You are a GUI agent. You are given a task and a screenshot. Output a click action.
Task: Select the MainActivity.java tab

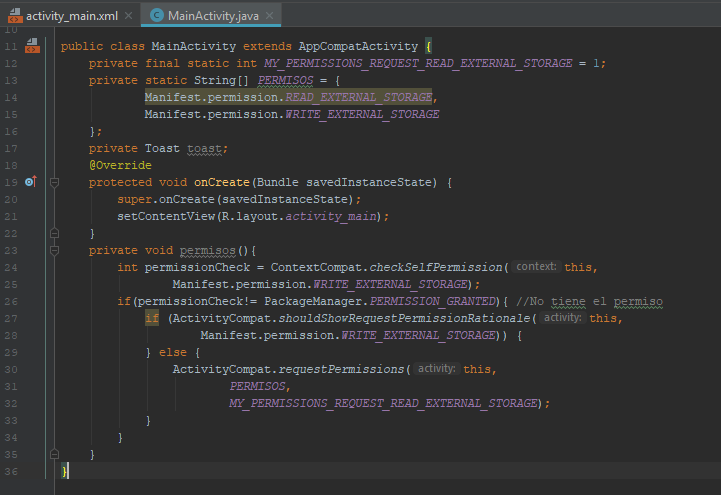click(212, 15)
